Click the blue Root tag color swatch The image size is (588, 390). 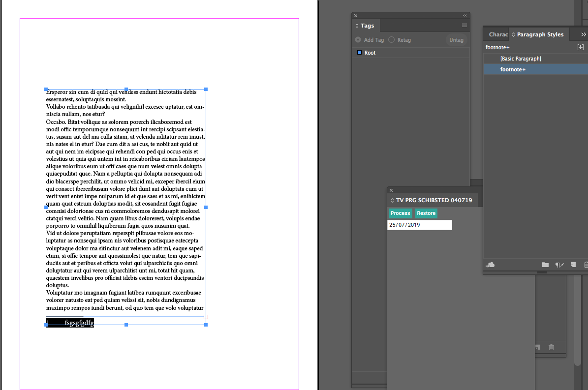(x=359, y=53)
